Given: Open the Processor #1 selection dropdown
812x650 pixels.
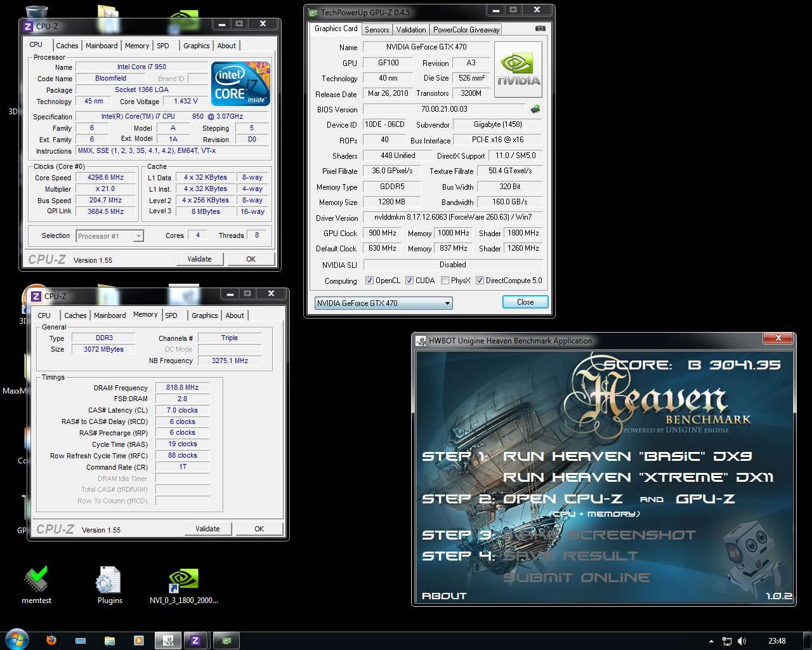Looking at the screenshot, I should (x=110, y=235).
